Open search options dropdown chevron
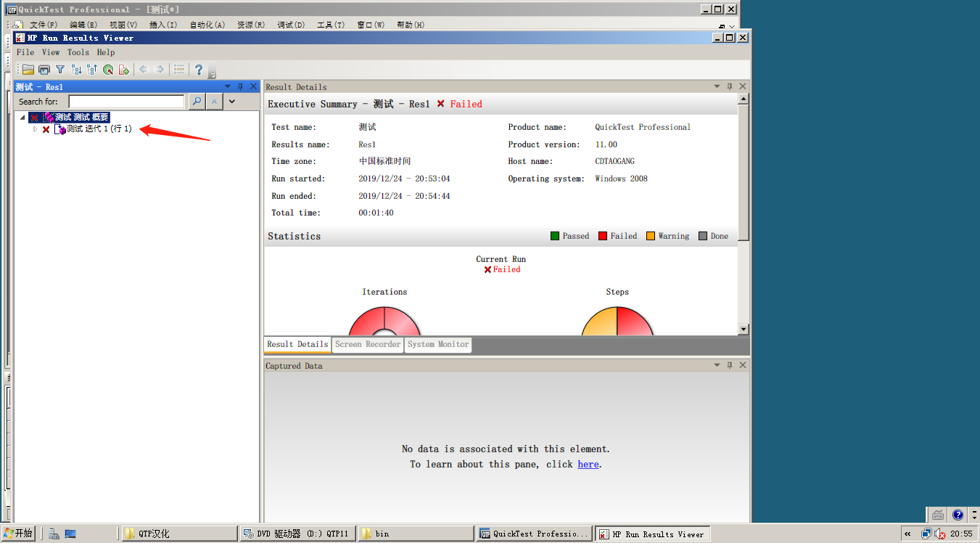Image resolution: width=980 pixels, height=543 pixels. [x=232, y=102]
